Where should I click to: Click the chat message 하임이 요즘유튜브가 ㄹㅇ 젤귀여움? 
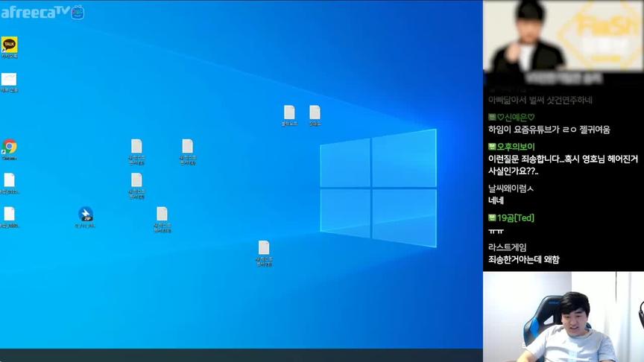pyautogui.click(x=549, y=130)
